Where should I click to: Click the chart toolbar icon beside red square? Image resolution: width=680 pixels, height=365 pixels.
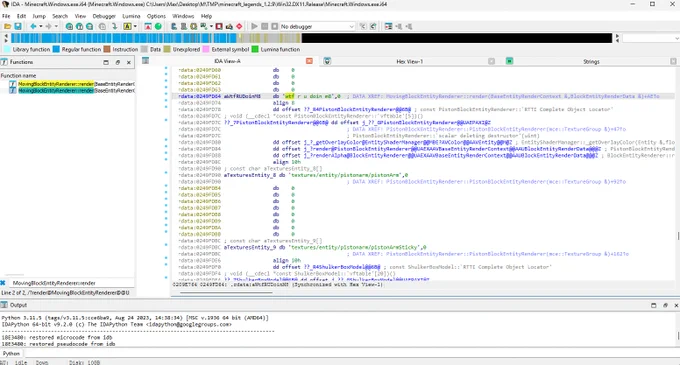pos(229,26)
